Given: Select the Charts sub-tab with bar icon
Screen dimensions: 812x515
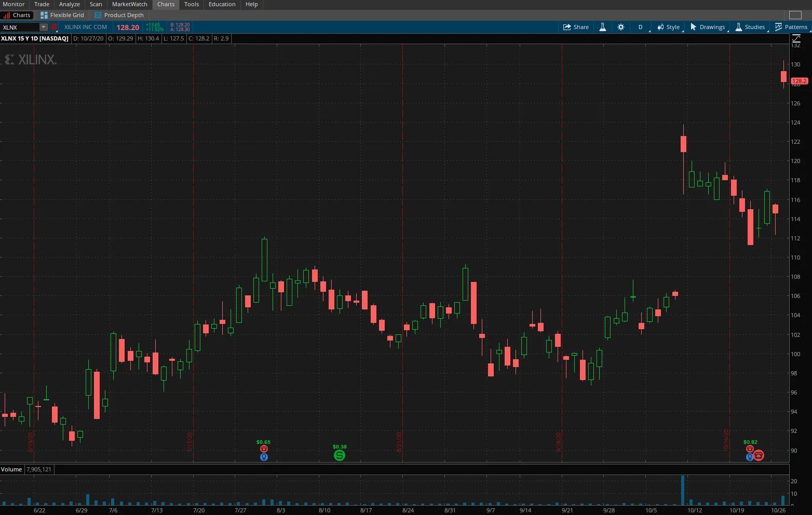Looking at the screenshot, I should 18,15.
